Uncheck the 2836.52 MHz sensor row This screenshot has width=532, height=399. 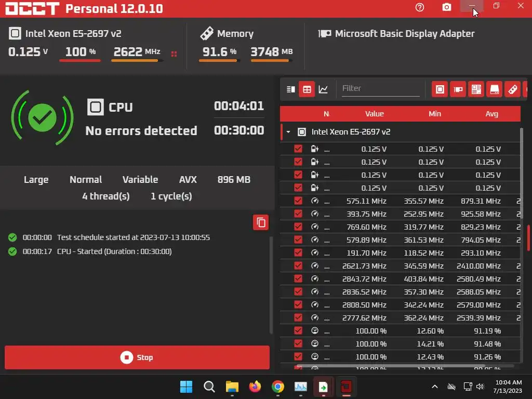pos(298,292)
